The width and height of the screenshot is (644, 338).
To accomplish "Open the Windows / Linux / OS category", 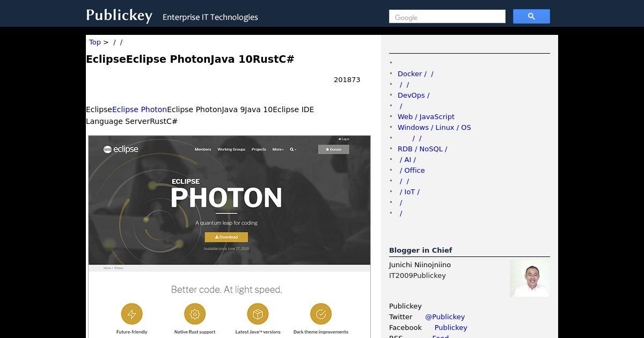I will pyautogui.click(x=434, y=127).
